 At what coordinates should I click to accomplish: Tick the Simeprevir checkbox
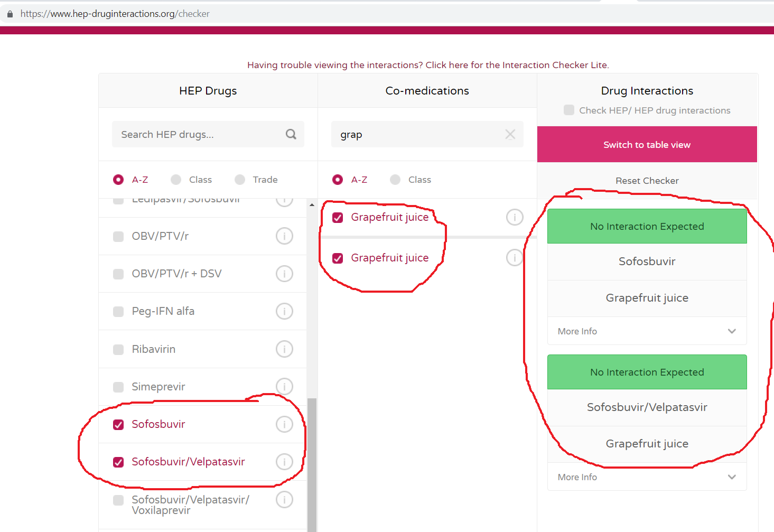click(118, 387)
